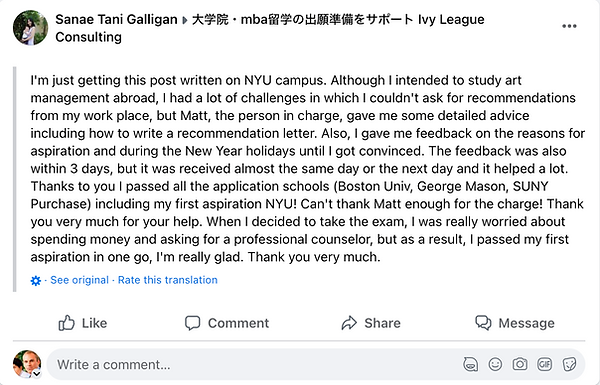Focus the Write a comment field

[x=256, y=364]
